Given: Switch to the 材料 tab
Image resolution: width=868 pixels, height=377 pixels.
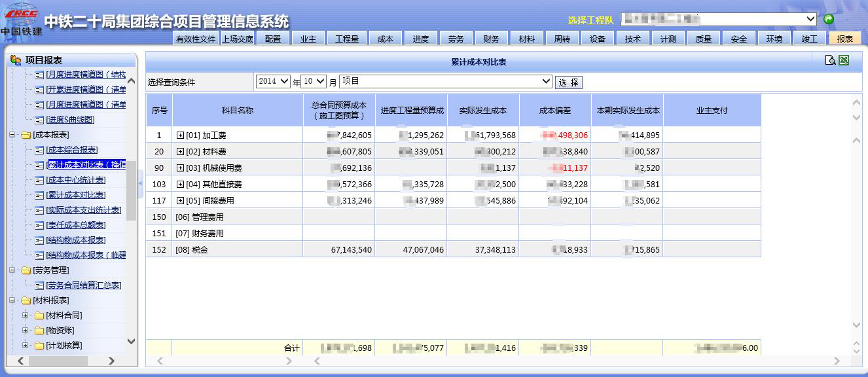Looking at the screenshot, I should click(527, 39).
